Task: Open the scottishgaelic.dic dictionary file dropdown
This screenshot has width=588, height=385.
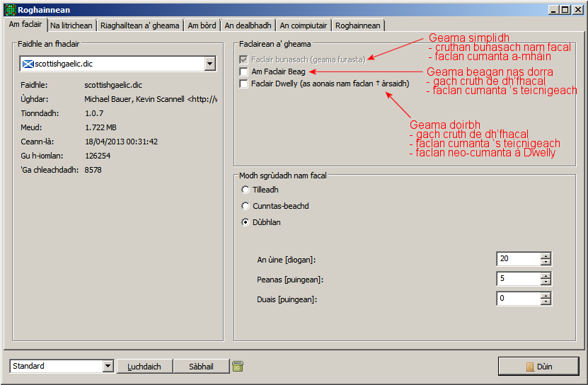Action: pos(209,64)
